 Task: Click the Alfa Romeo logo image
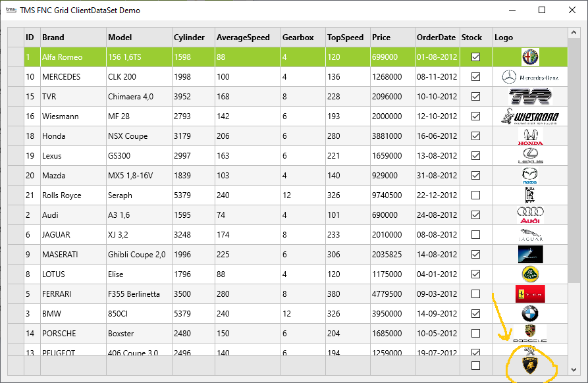coord(530,57)
